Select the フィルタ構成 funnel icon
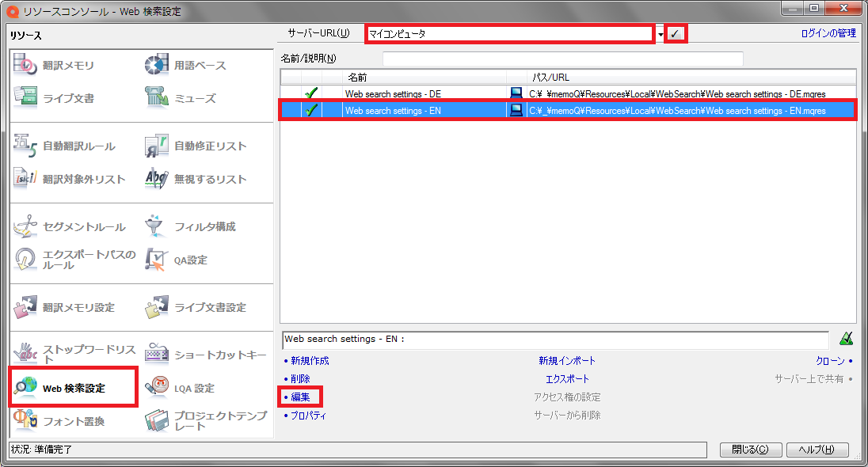Viewport: 868px width, 467px height. [157, 226]
